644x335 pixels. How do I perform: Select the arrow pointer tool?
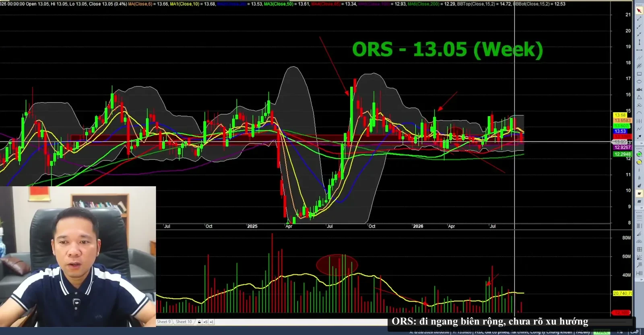point(639,10)
